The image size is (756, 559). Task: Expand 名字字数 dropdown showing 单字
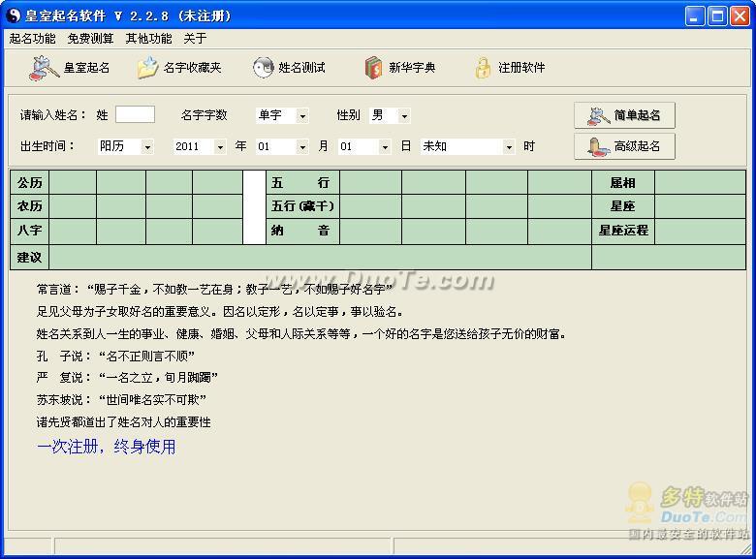click(x=302, y=115)
